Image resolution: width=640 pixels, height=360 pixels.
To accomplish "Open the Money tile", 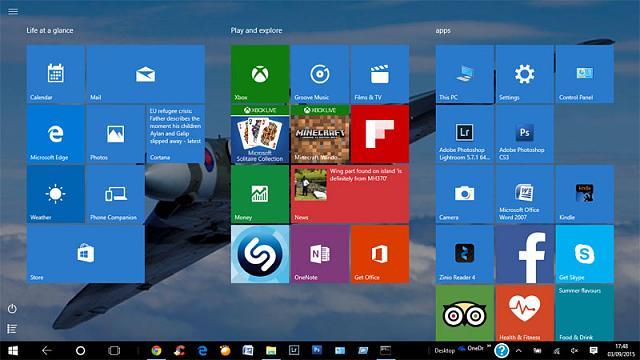I will (260, 194).
